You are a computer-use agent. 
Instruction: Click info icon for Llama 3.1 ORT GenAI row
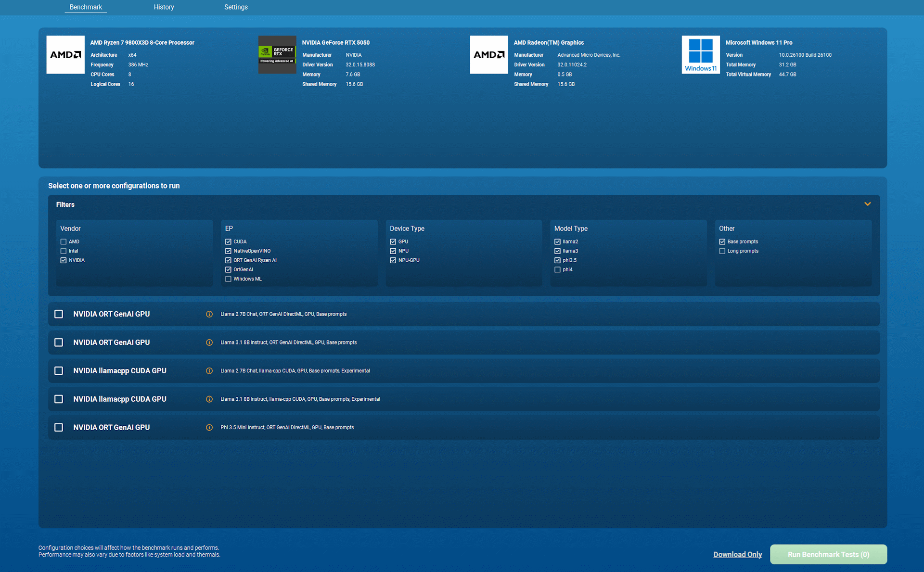(209, 343)
